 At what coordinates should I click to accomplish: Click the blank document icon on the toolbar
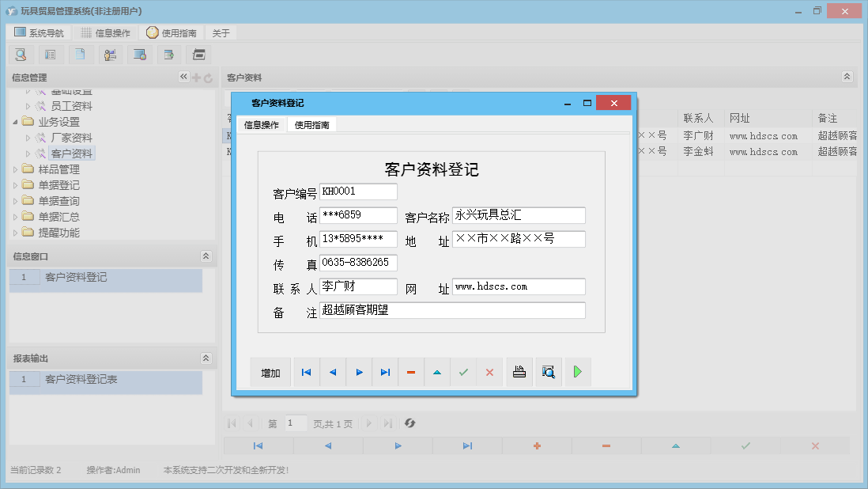(x=81, y=54)
